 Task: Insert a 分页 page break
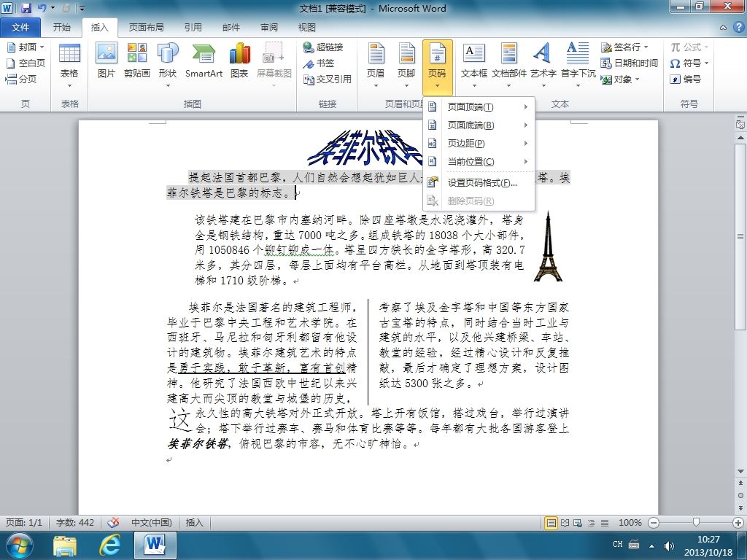[x=21, y=79]
